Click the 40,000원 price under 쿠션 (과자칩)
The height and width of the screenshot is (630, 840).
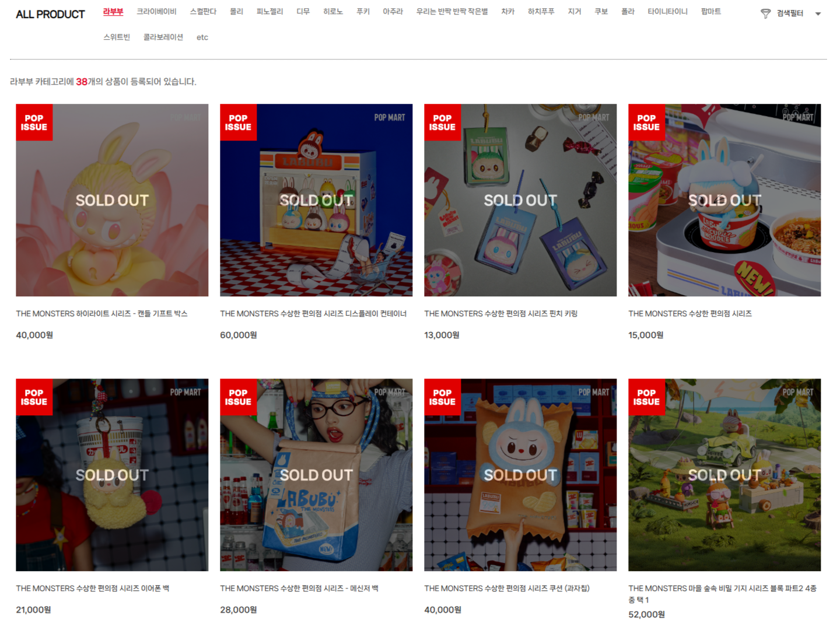pos(443,610)
